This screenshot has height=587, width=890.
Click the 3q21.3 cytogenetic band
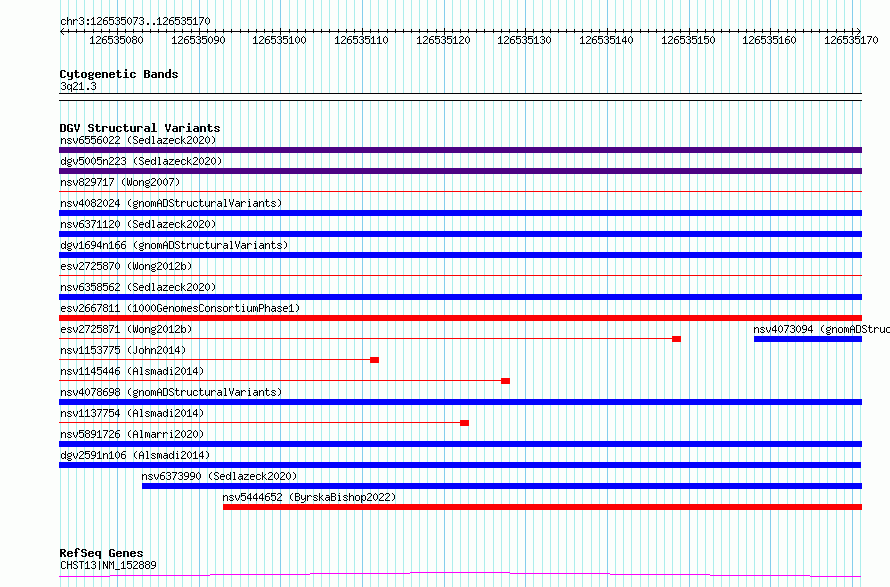460,97
